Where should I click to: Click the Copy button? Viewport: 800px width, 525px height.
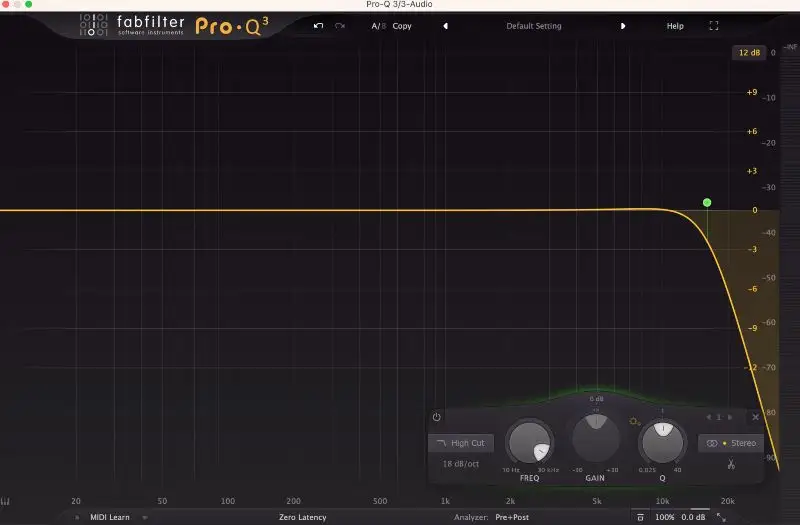click(x=402, y=26)
